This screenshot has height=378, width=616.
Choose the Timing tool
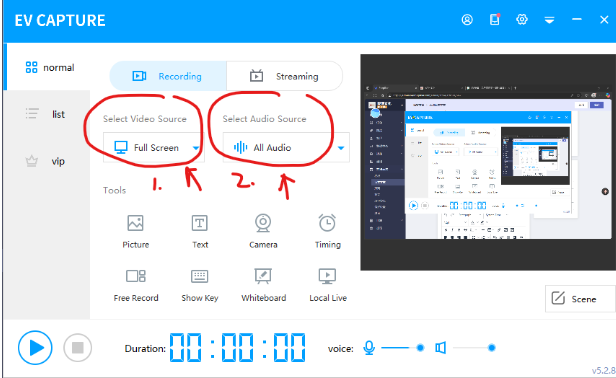click(327, 231)
